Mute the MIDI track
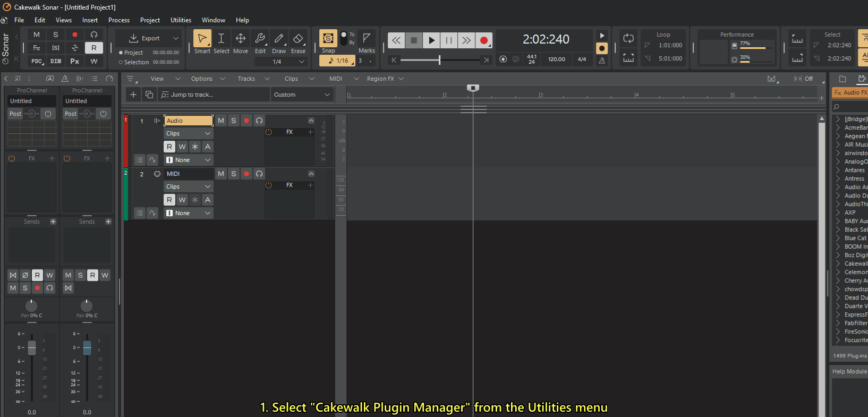 (x=221, y=174)
